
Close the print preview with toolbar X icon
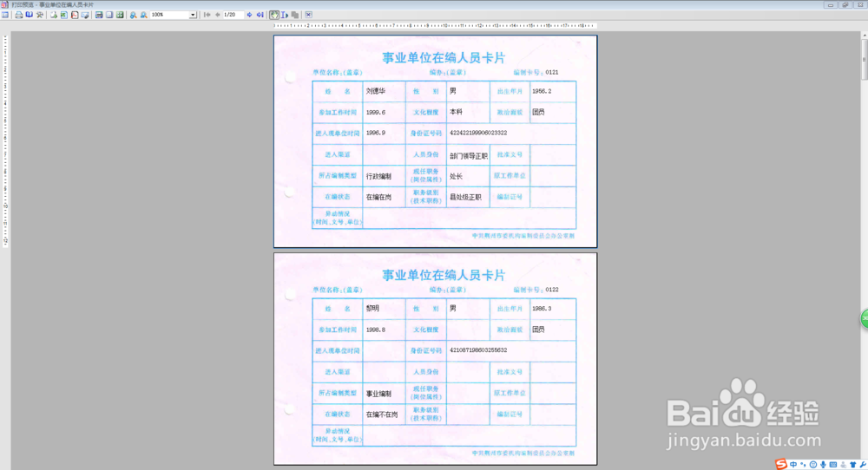point(308,15)
